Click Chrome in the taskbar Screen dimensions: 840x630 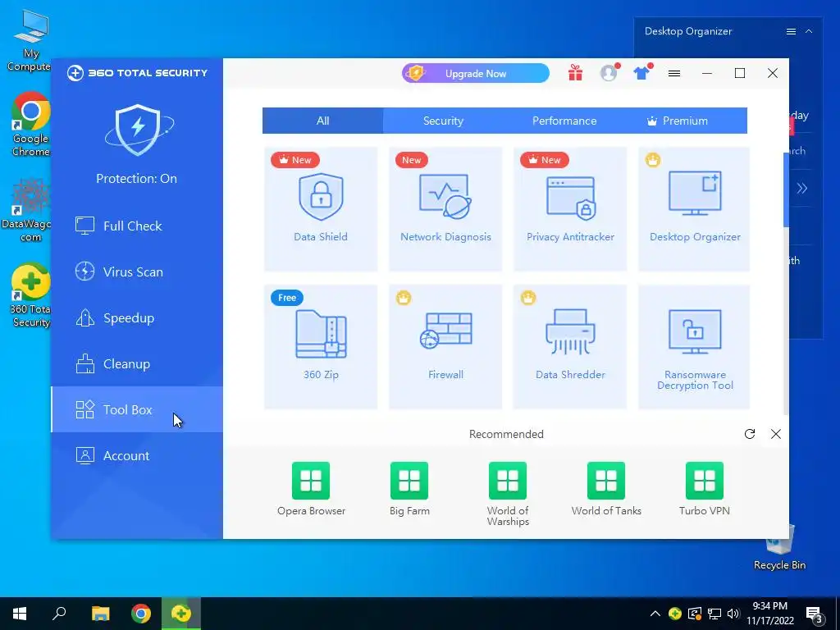point(141,614)
